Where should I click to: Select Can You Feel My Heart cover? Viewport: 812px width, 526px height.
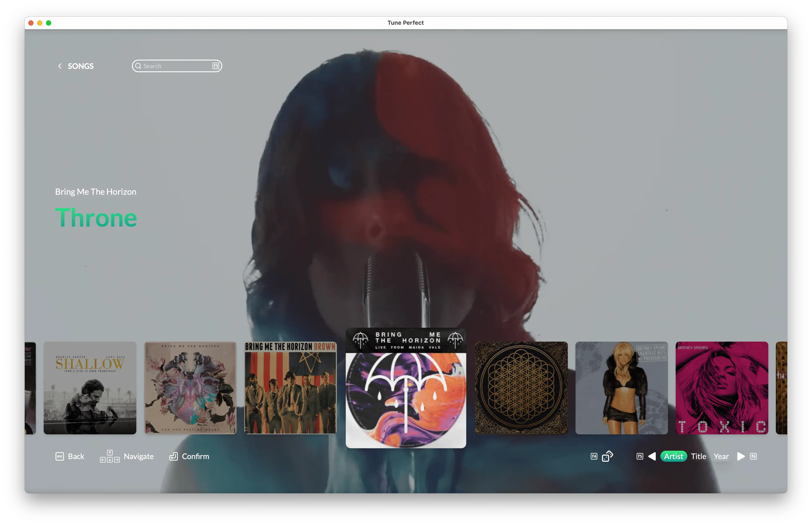(190, 388)
